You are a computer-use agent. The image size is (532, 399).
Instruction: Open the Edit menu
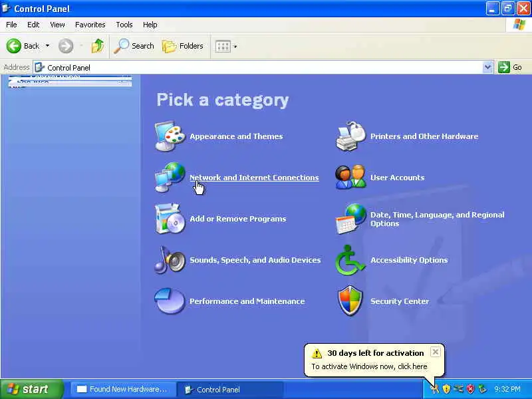33,25
